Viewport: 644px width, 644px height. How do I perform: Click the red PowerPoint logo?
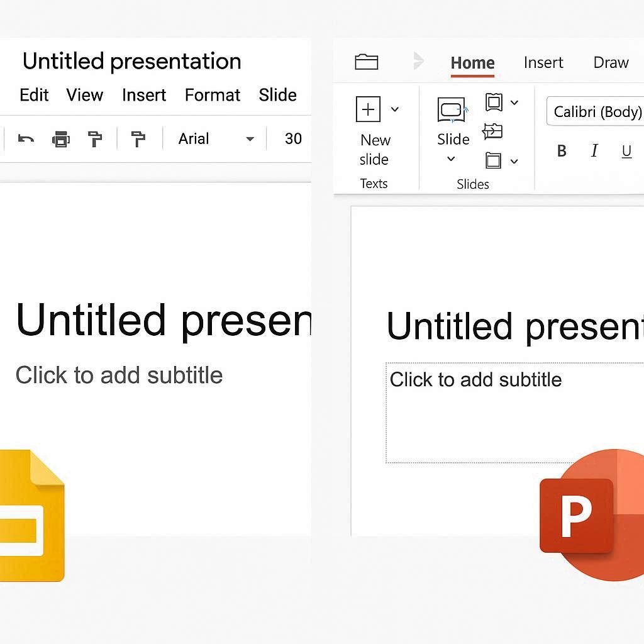point(592,516)
